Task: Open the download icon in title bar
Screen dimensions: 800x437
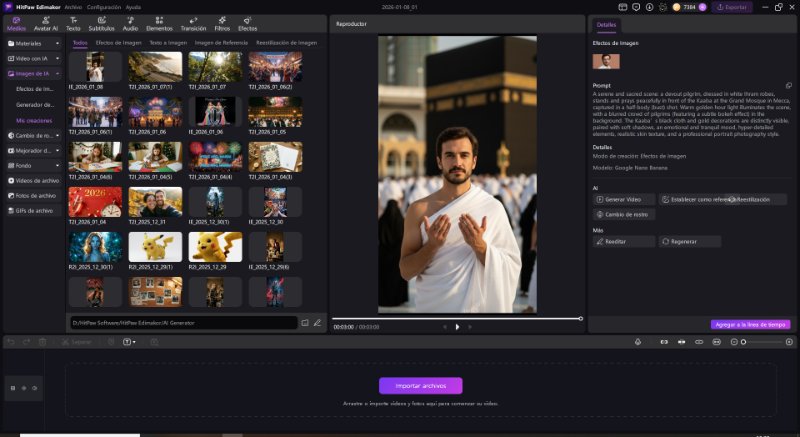Action: (649, 7)
